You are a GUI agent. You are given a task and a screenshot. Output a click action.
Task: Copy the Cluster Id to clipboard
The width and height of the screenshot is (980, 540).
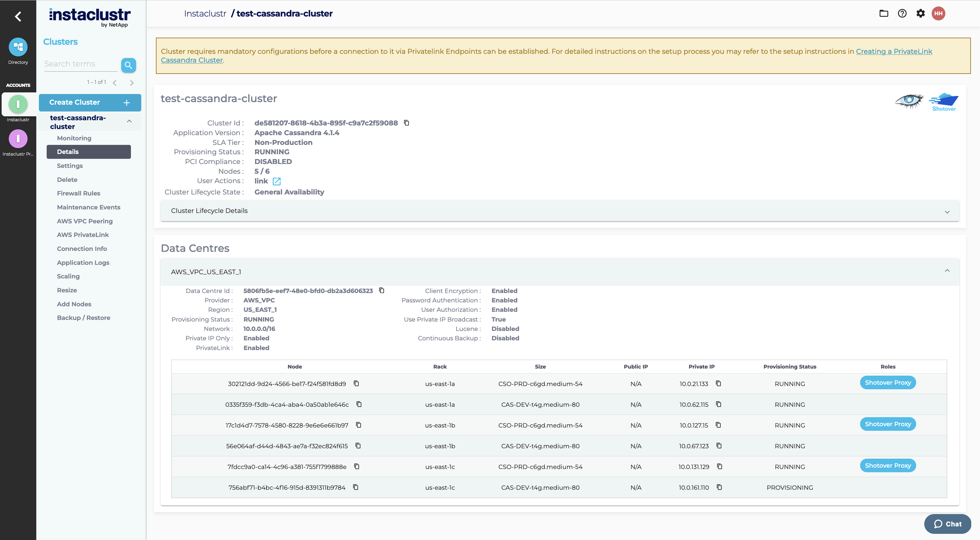406,123
